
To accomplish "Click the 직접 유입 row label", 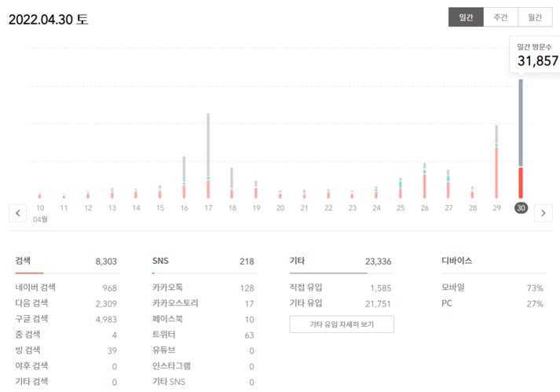I will [x=306, y=288].
